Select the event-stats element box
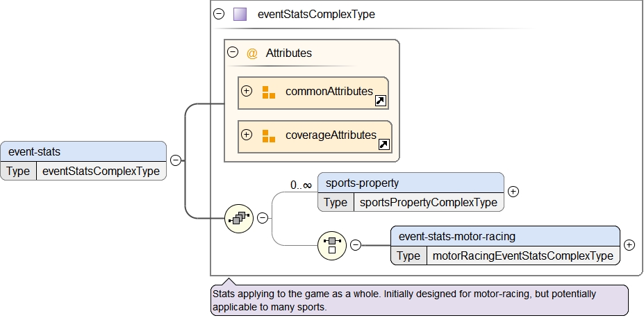This screenshot has height=318, width=644. click(x=83, y=151)
